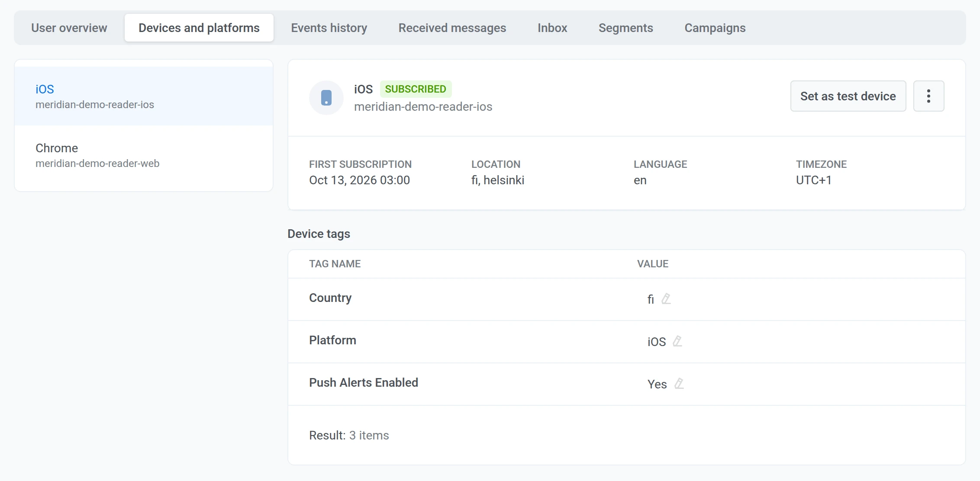Open the three-dot device options menu
980x481 pixels.
(928, 96)
